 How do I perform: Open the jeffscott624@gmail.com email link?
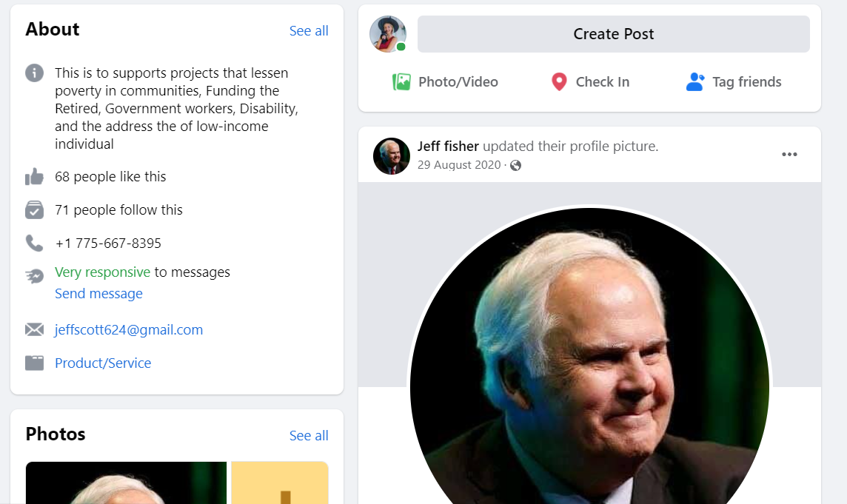tap(129, 330)
